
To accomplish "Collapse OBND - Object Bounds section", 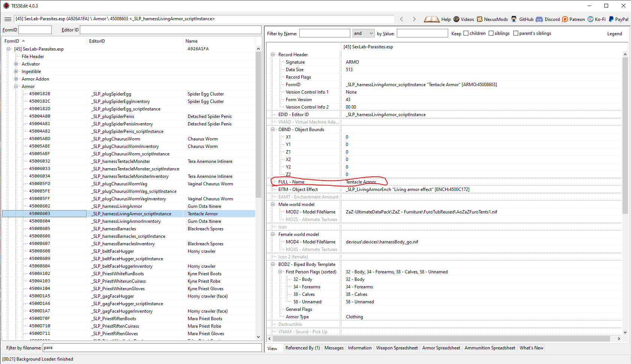I will coord(273,130).
